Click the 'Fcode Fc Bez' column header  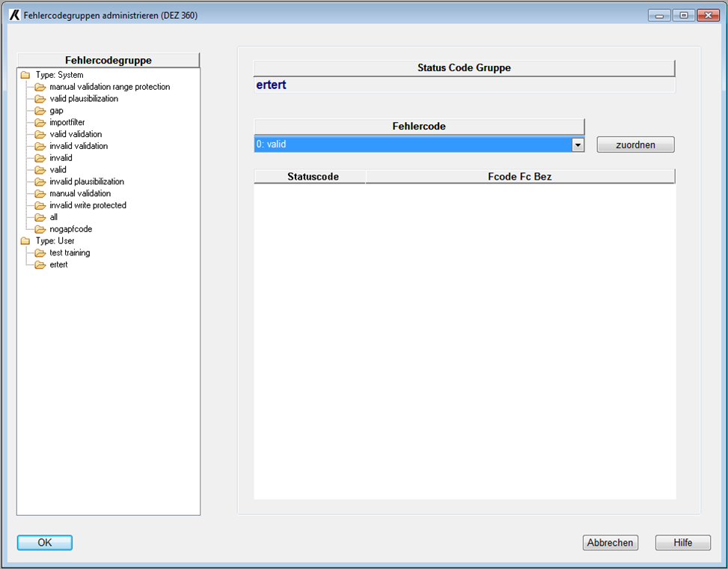pyautogui.click(x=519, y=177)
